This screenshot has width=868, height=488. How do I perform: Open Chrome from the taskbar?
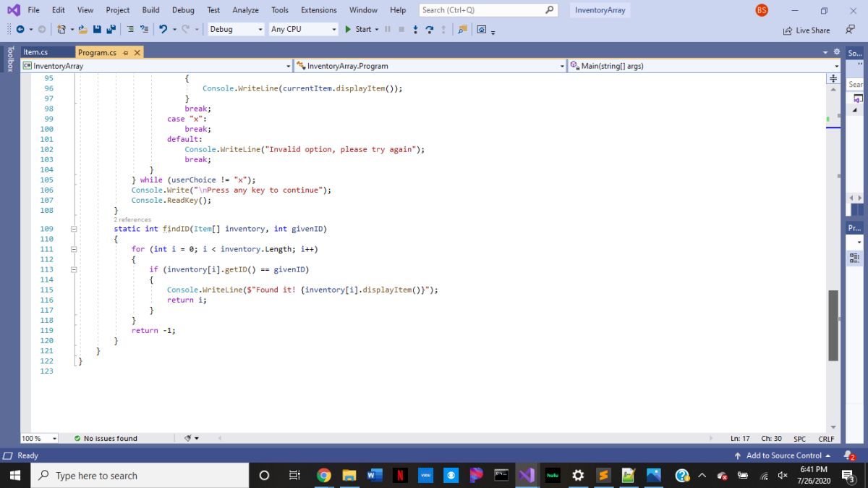[324, 476]
